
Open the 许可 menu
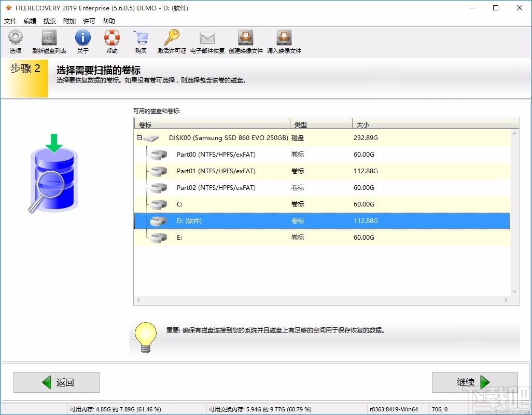[x=89, y=21]
